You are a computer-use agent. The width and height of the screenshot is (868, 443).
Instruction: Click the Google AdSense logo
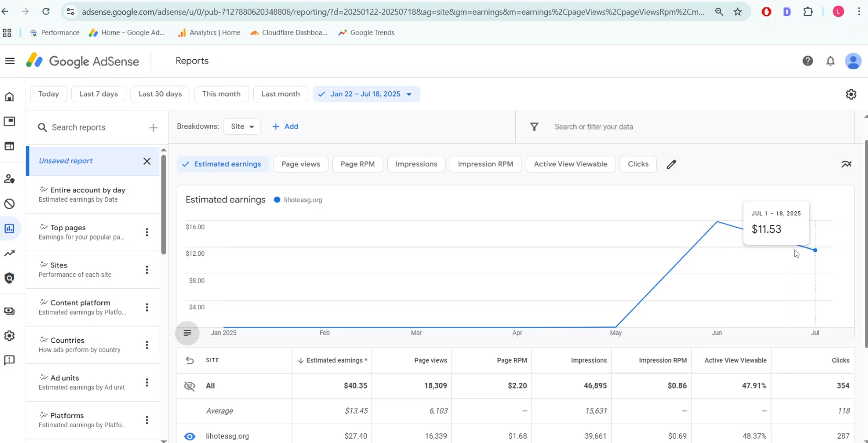point(83,61)
